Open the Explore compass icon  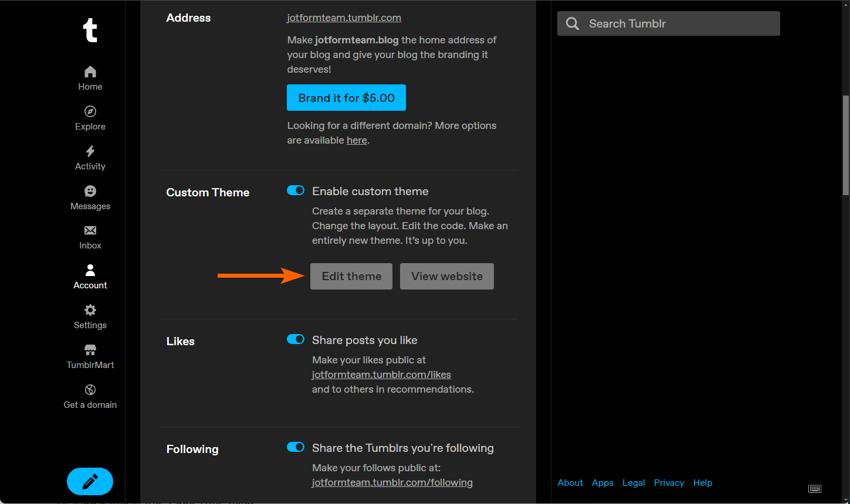point(90,111)
